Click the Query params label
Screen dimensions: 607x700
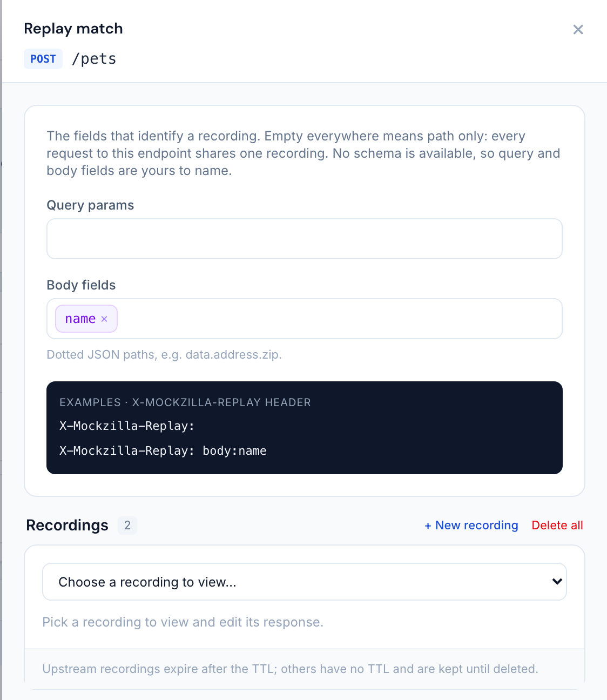tap(90, 205)
